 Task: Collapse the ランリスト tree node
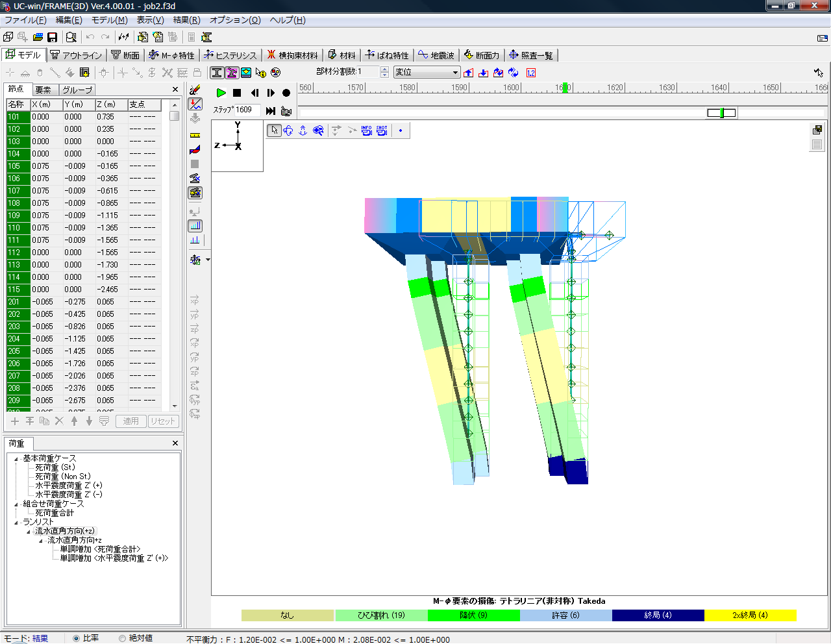pyautogui.click(x=17, y=522)
